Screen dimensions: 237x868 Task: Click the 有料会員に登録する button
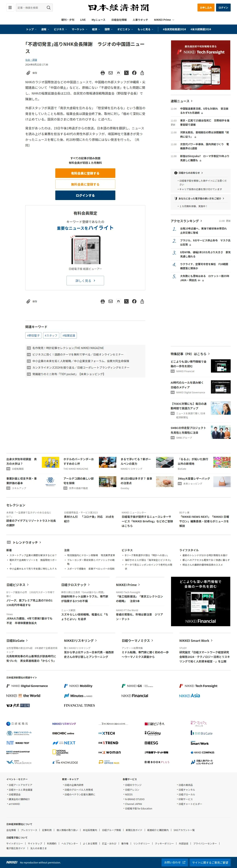click(x=85, y=173)
